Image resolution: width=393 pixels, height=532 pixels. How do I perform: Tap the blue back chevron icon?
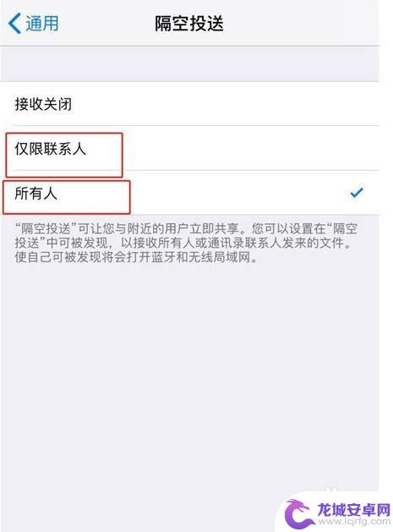(x=14, y=23)
